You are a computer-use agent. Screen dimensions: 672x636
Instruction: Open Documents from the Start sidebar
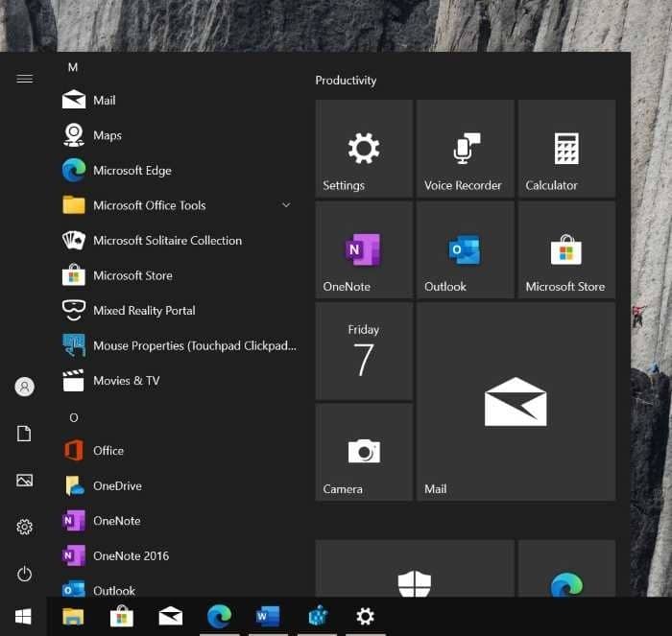click(24, 434)
